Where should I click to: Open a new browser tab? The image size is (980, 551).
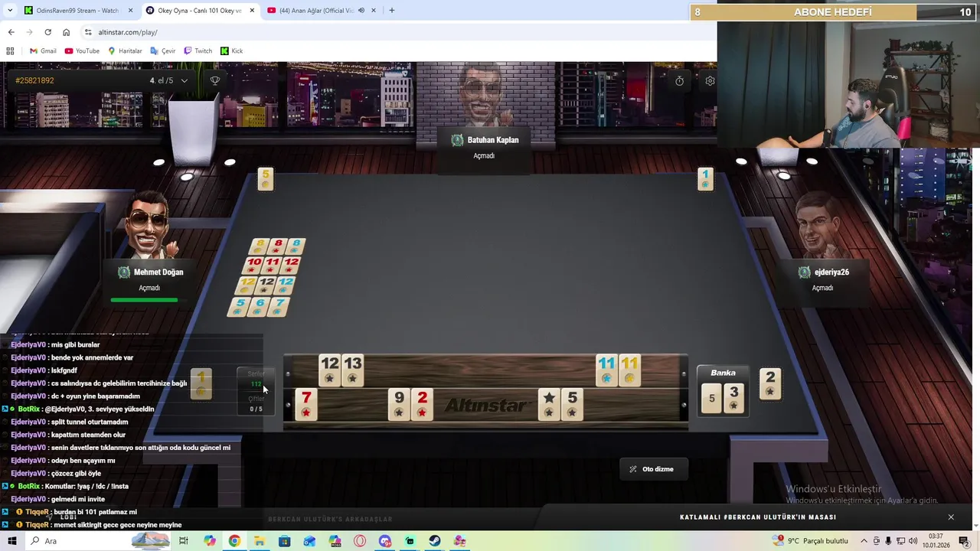click(x=392, y=11)
